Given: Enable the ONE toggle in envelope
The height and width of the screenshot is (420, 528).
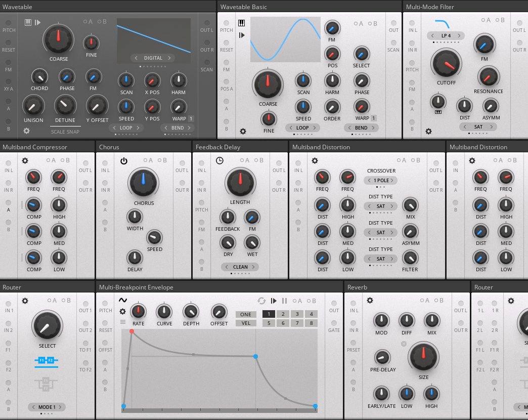Looking at the screenshot, I should [246, 314].
